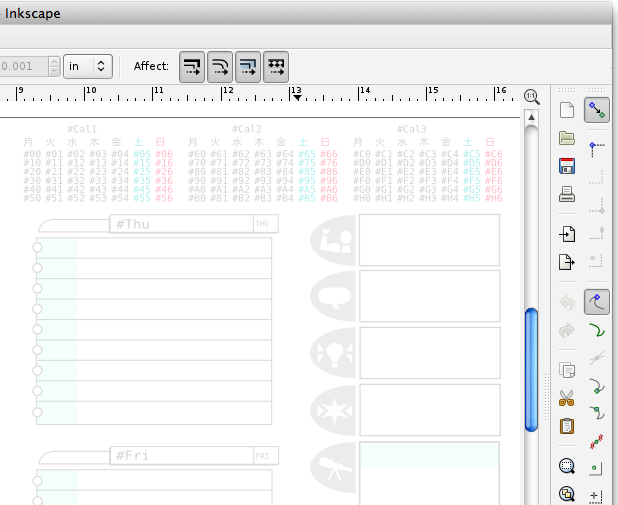618x505 pixels.
Task: Cut selection with the scissors icon
Action: tap(567, 398)
